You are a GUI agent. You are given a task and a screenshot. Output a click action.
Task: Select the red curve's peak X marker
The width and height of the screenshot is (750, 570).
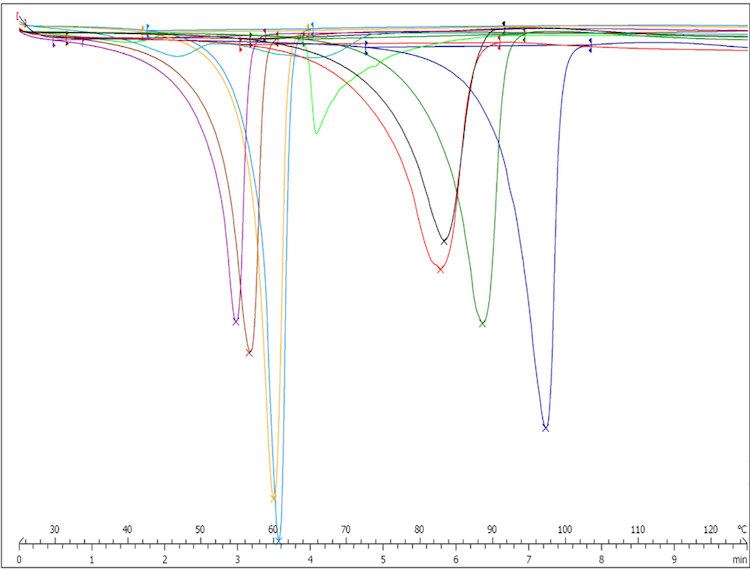pos(440,268)
